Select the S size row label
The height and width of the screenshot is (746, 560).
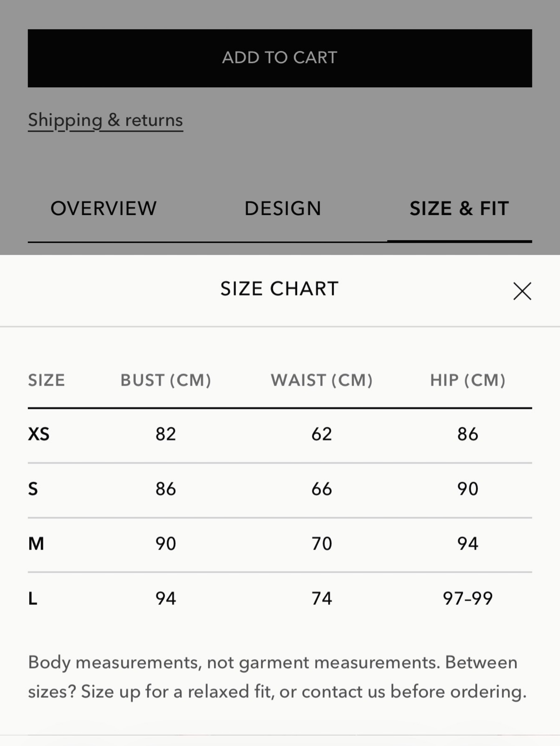pos(33,489)
